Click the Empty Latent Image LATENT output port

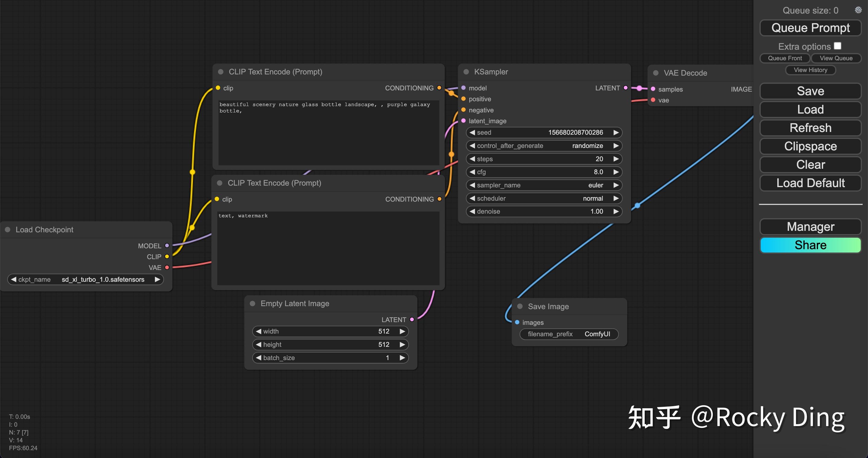[x=412, y=320]
